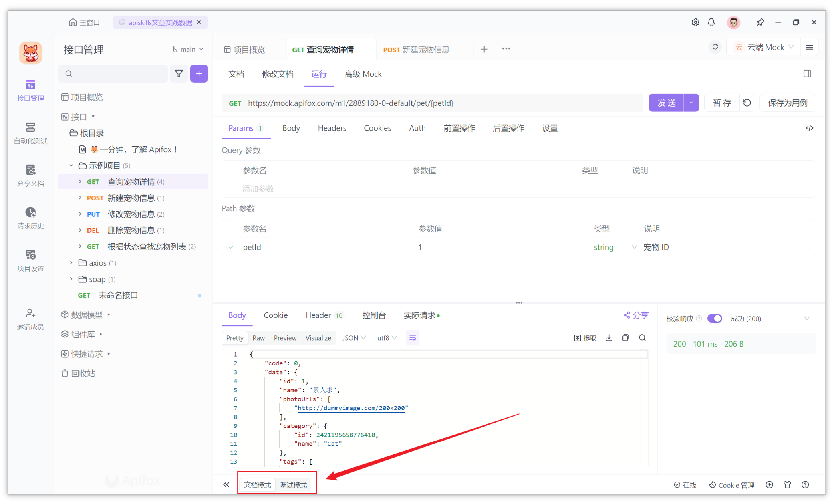This screenshot has width=834, height=504.
Task: Open the main branch dropdown
Action: [187, 49]
